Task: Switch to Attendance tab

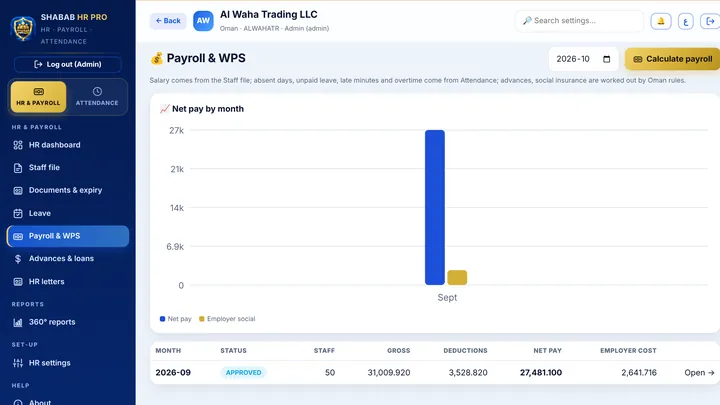Action: pyautogui.click(x=97, y=97)
